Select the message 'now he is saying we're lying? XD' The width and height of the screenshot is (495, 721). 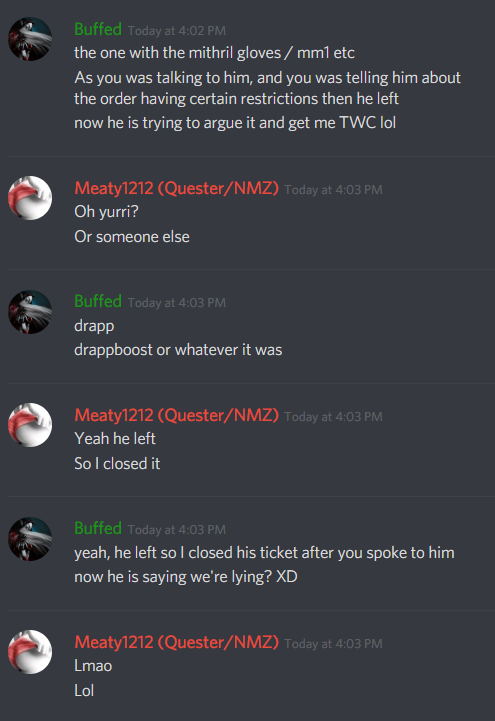(x=186, y=577)
